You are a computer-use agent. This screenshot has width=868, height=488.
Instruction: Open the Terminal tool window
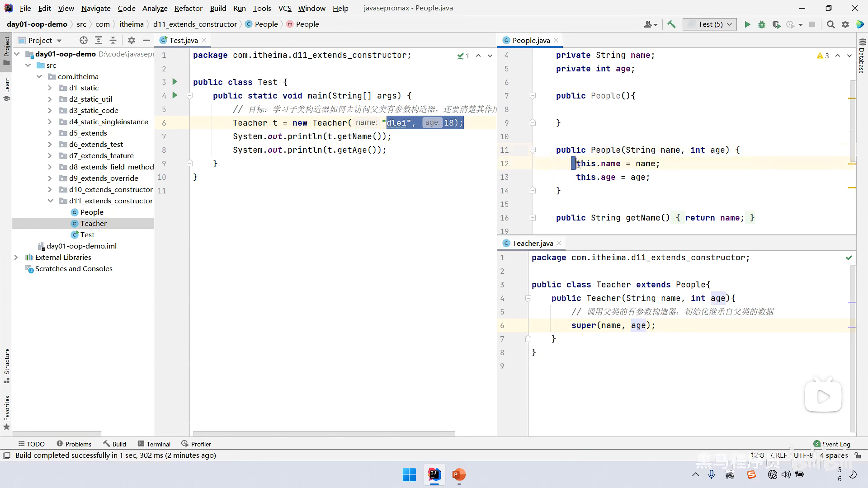tap(154, 444)
